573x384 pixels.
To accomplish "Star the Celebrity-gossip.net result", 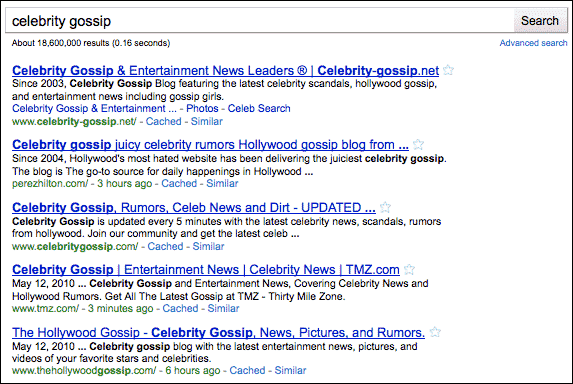I will coord(448,70).
